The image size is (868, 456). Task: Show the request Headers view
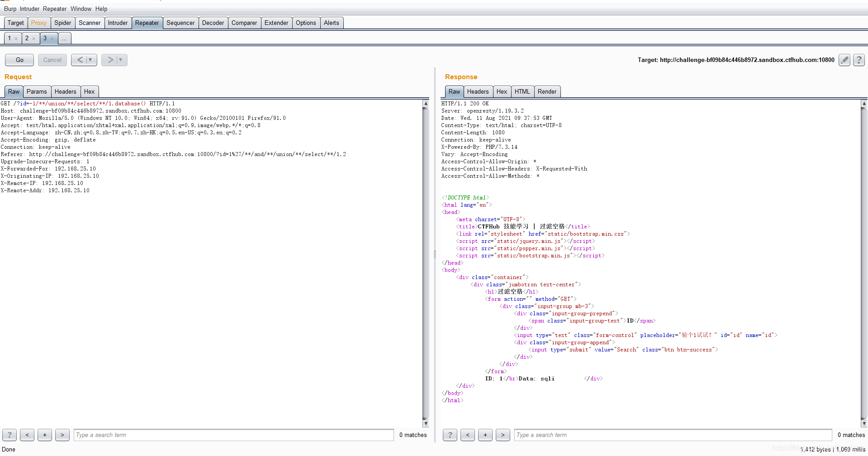click(x=66, y=91)
